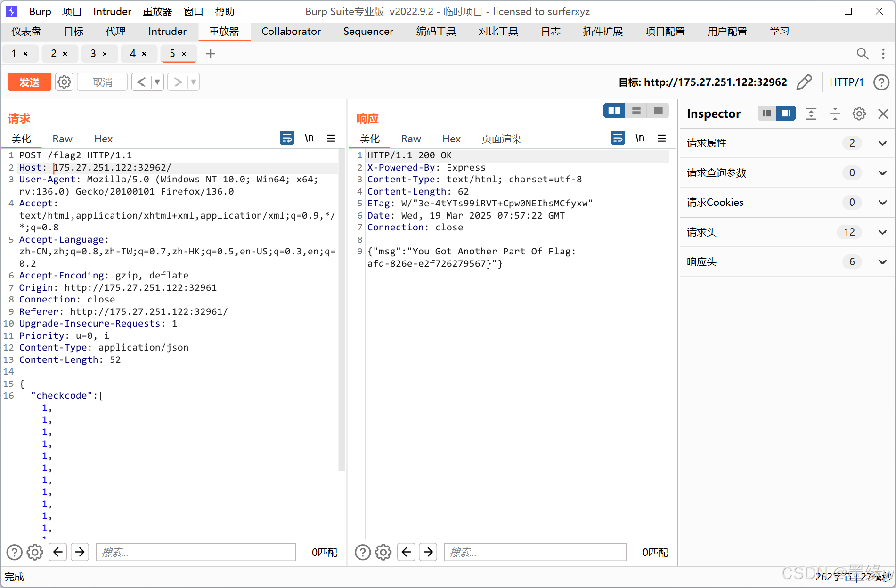Image resolution: width=896 pixels, height=588 pixels.
Task: Dock Inspector panel to the left
Action: tap(767, 114)
